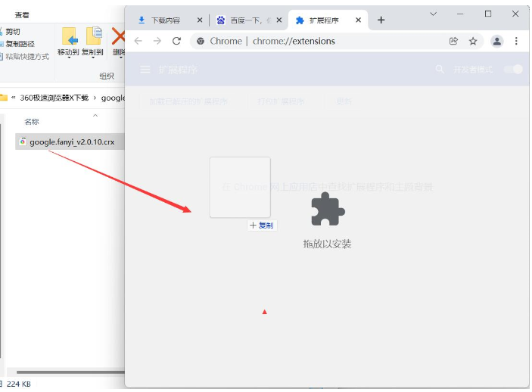
Task: Reload the extensions page
Action: point(177,41)
